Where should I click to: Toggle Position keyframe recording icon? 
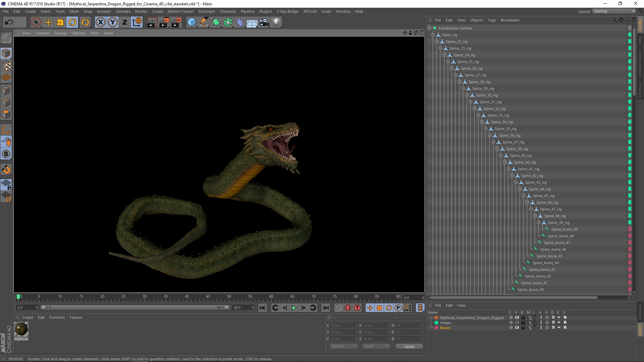370,308
